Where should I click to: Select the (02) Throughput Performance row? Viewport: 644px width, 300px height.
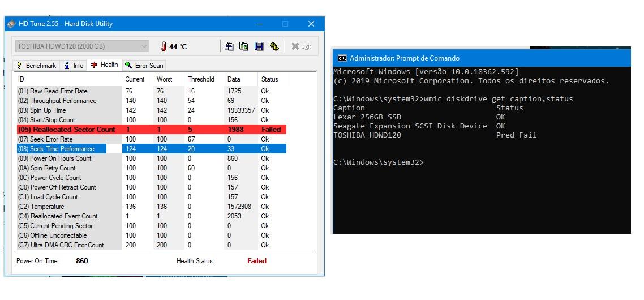tap(152, 101)
